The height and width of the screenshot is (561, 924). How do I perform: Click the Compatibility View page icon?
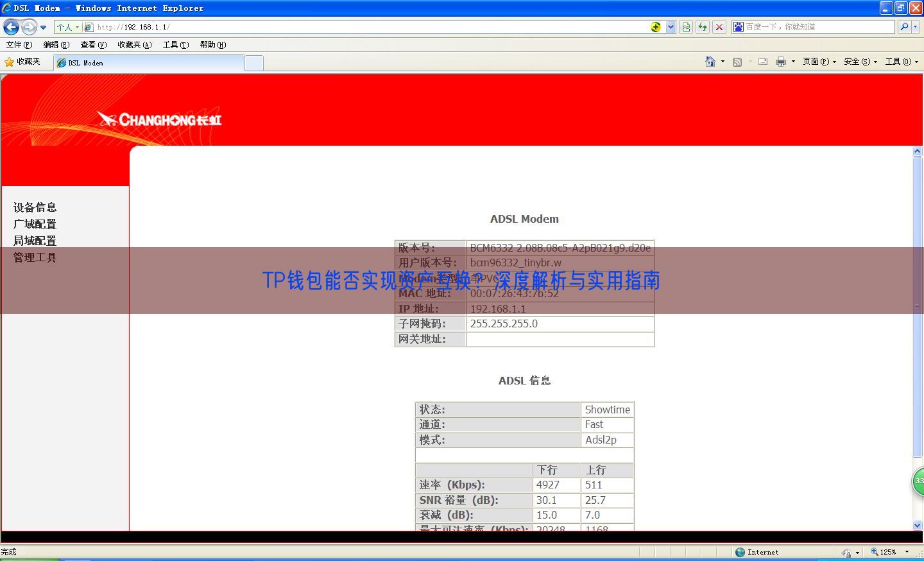click(686, 27)
